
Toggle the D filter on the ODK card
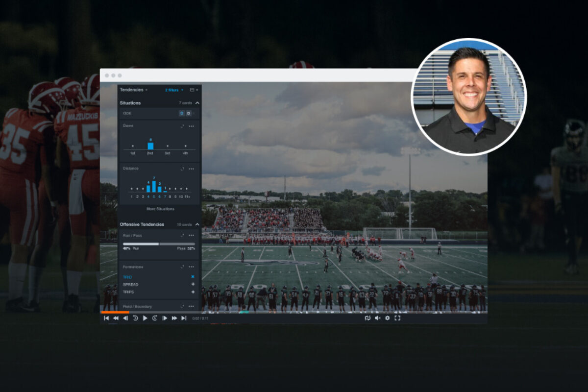click(189, 113)
